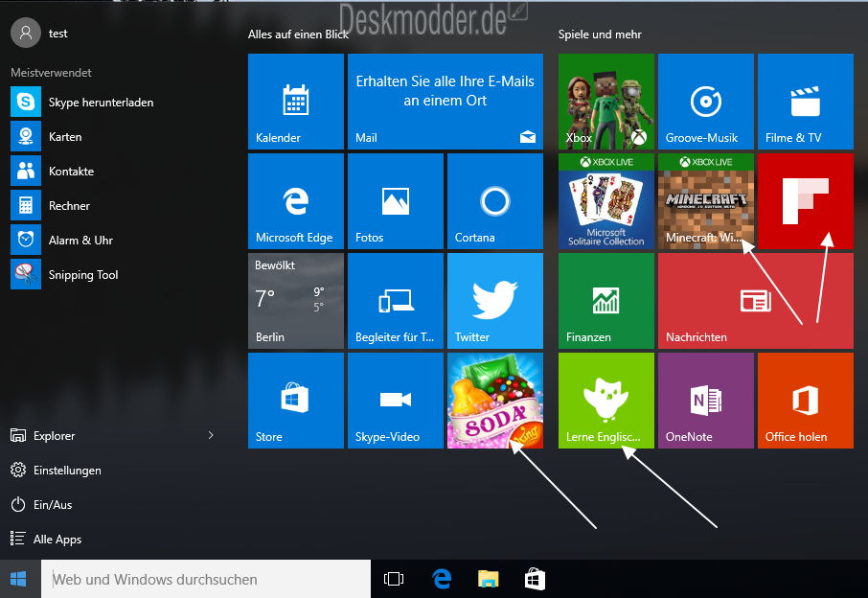Screen dimensions: 868x598
Task: Launch the Minecraft tile
Action: click(x=706, y=201)
